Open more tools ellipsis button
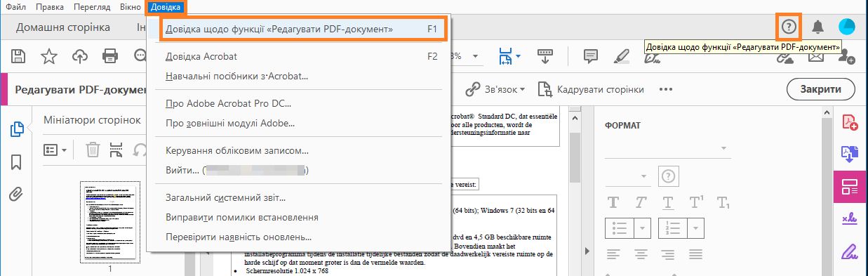 pyautogui.click(x=666, y=90)
